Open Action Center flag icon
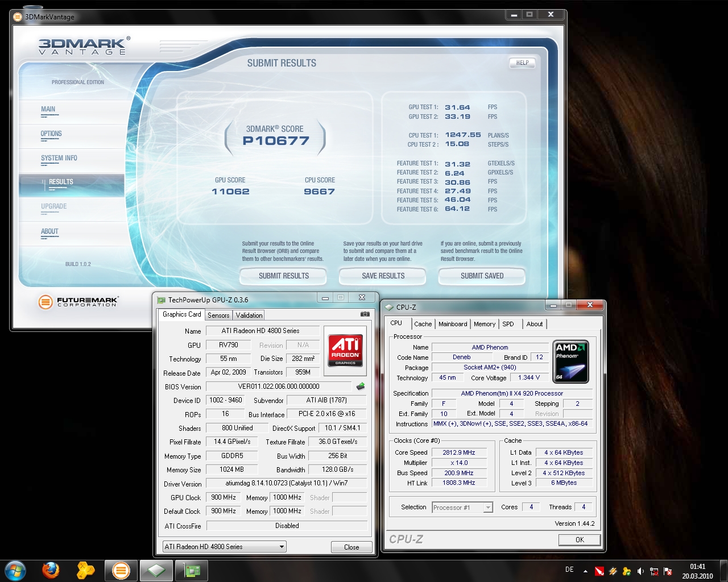This screenshot has width=728, height=582. click(668, 571)
